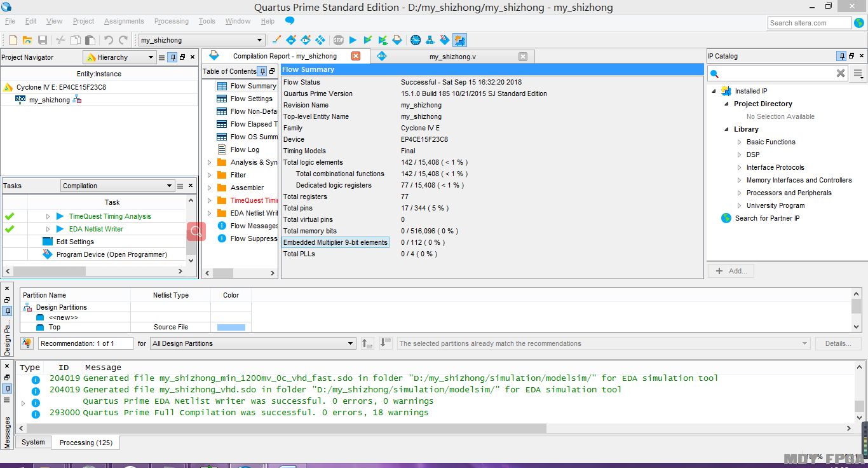Switch to the System messages tab
Screen dimensions: 868x468
point(33,443)
